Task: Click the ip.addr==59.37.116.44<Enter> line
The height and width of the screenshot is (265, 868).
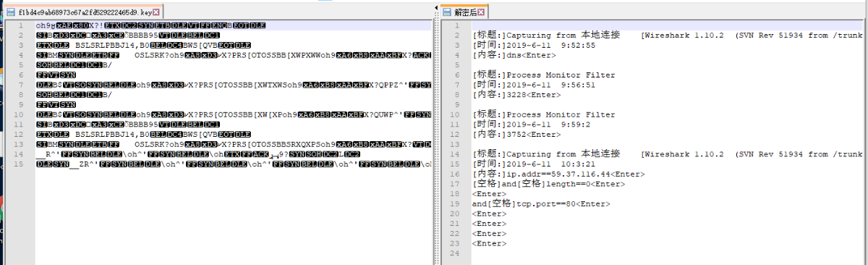Action: [558, 174]
